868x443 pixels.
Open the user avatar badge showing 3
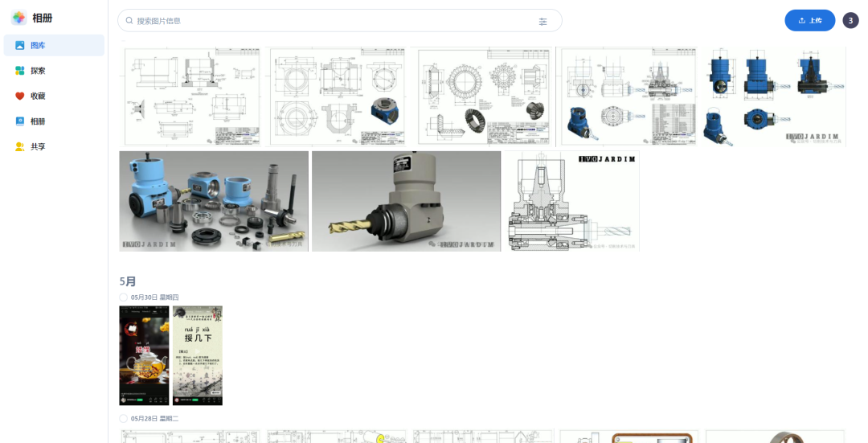point(851,20)
